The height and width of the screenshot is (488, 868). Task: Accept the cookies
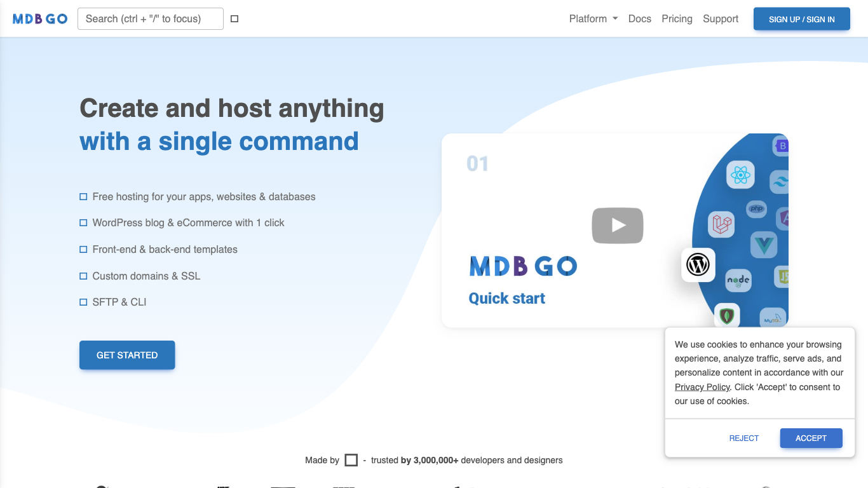811,438
